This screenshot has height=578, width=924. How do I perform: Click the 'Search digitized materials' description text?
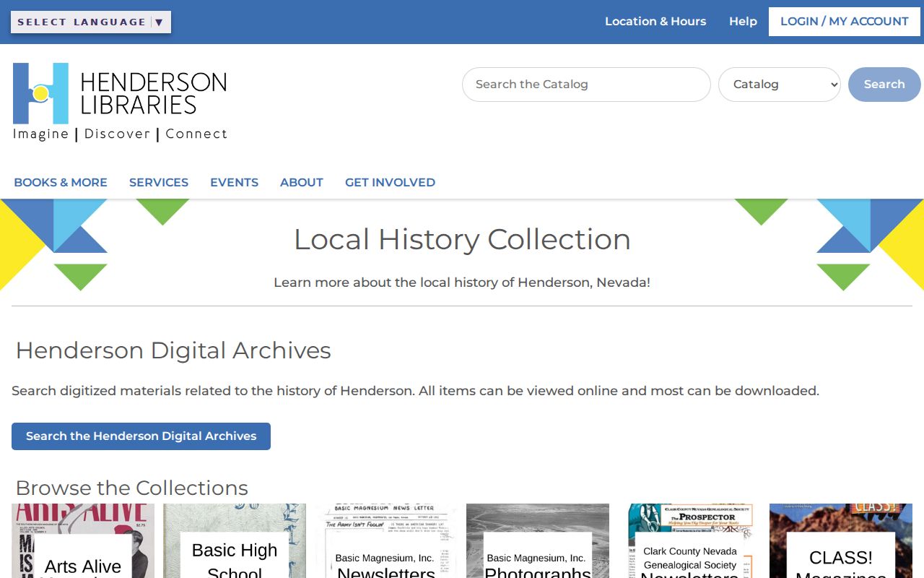coord(415,391)
